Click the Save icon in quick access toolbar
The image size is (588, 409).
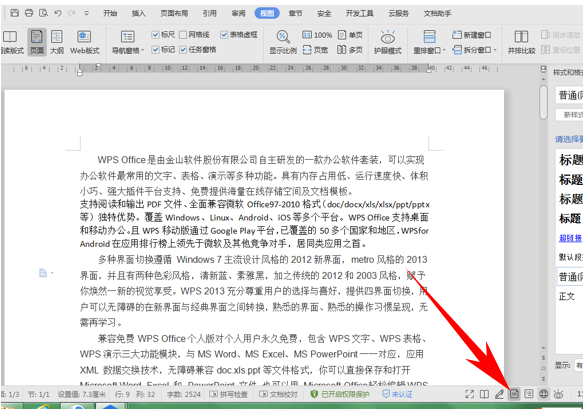(15, 13)
